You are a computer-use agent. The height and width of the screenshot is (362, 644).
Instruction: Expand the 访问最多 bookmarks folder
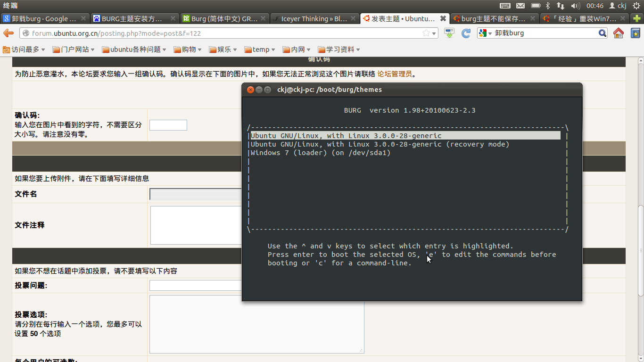[x=24, y=49]
